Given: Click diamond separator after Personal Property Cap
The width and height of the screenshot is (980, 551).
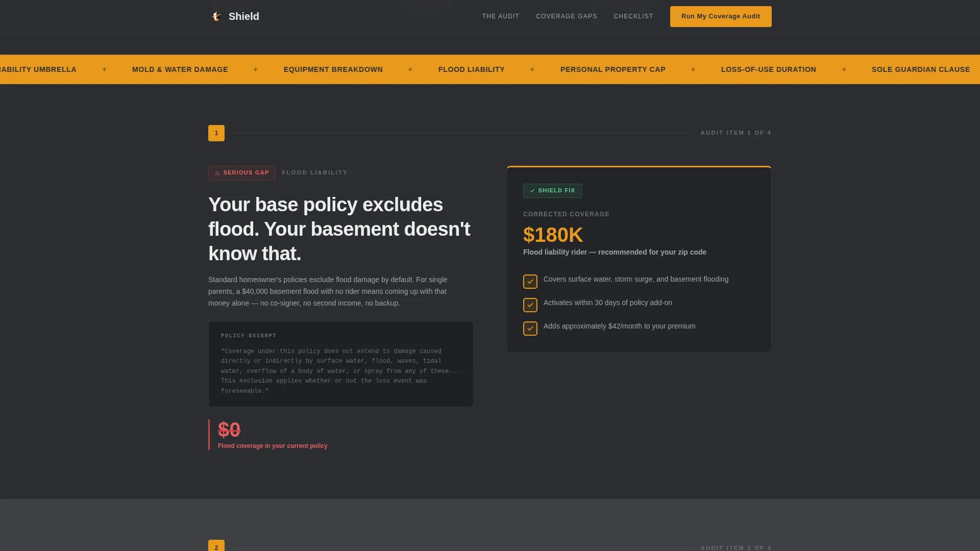Looking at the screenshot, I should tap(693, 69).
